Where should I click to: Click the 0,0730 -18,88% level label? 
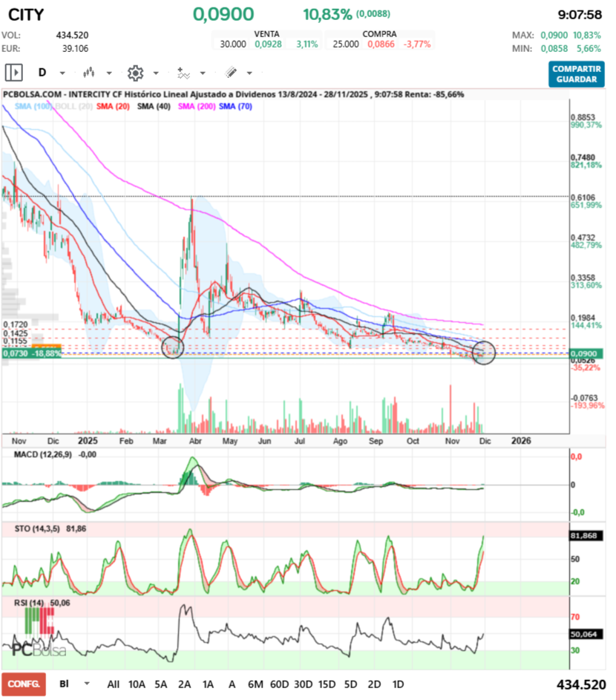click(x=31, y=353)
